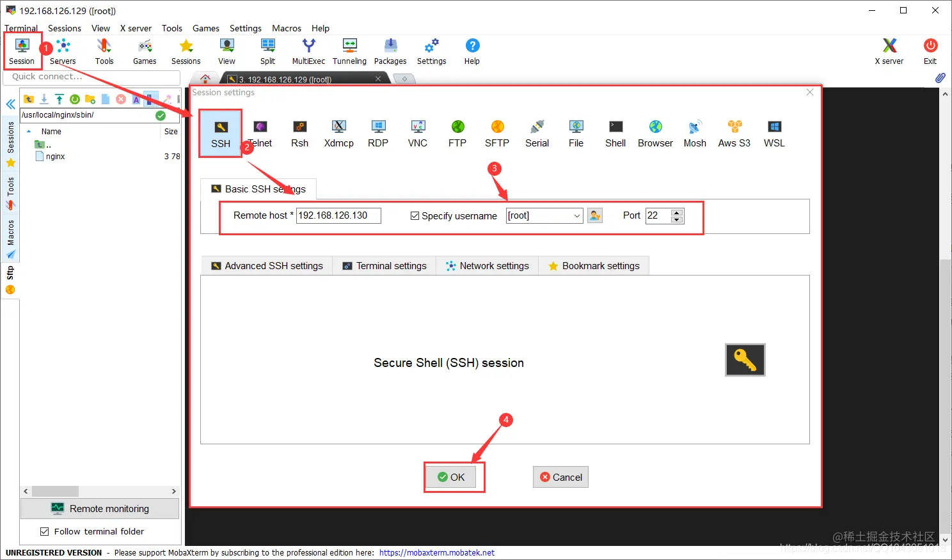Delete selected file red X icon
The image size is (952, 560).
pyautogui.click(x=121, y=99)
